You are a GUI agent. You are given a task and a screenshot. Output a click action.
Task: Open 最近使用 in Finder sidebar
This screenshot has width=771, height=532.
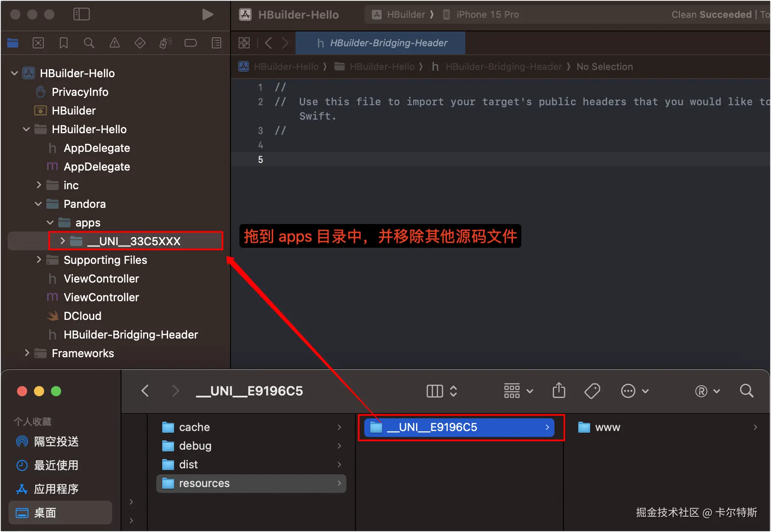(x=60, y=465)
